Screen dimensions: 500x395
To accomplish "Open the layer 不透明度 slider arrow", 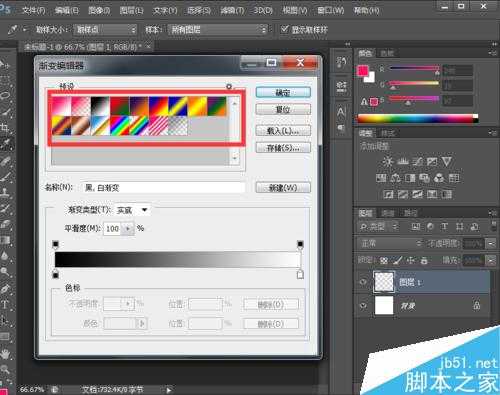I will [491, 244].
